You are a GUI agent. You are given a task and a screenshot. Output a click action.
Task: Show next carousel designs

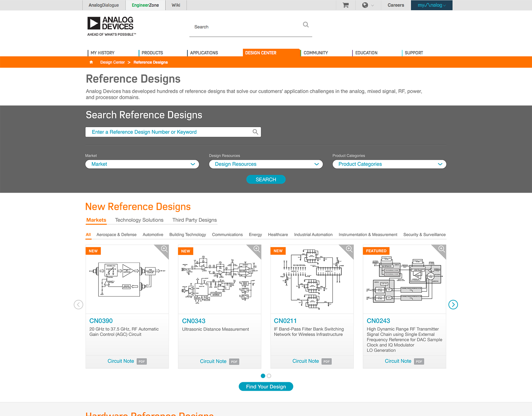point(453,304)
